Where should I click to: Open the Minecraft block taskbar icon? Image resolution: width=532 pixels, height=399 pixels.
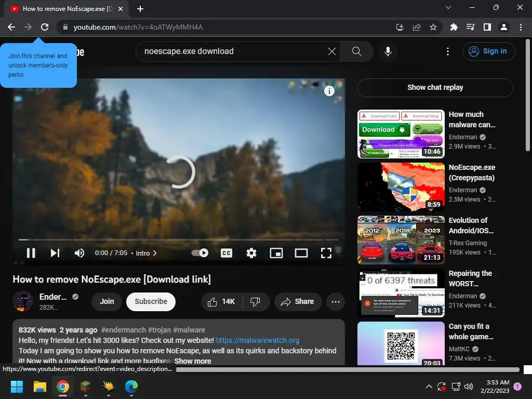point(86,387)
